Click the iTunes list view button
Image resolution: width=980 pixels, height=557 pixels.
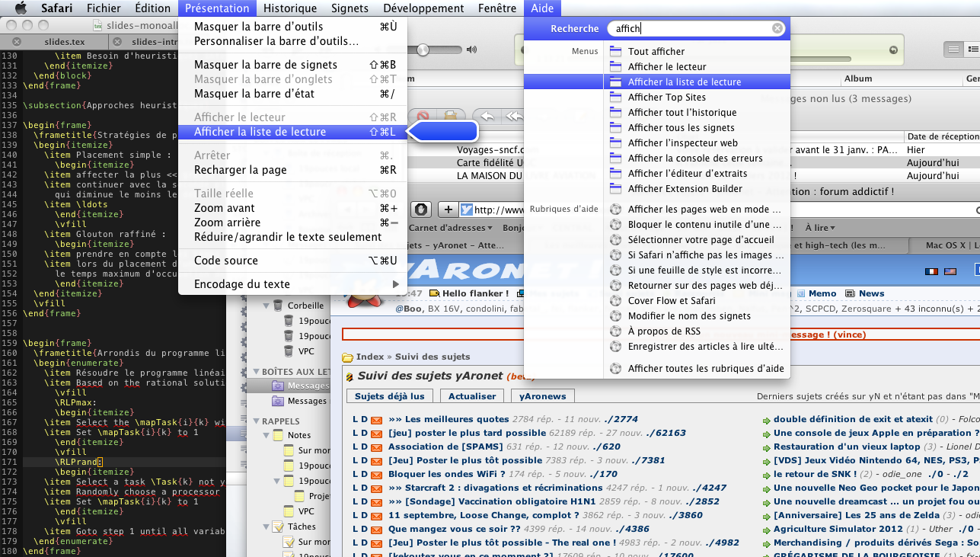953,50
